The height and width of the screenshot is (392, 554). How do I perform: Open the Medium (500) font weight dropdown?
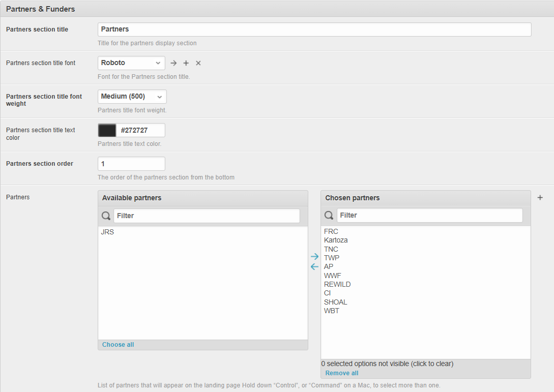[x=132, y=97]
